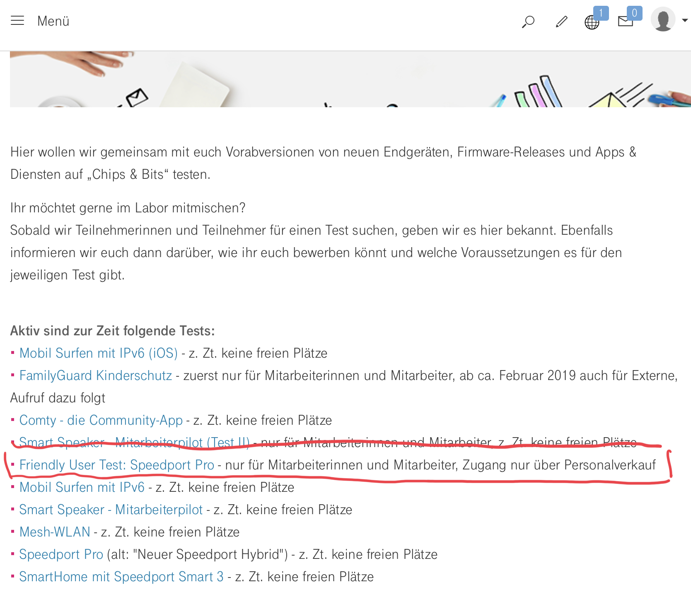The width and height of the screenshot is (691, 616).
Task: Open the header banner image
Action: pos(350,79)
